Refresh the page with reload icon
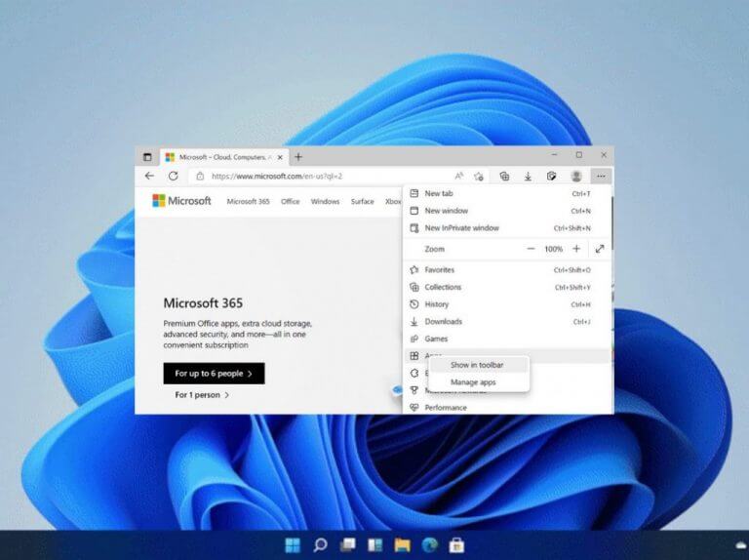This screenshot has width=749, height=560. point(173,176)
